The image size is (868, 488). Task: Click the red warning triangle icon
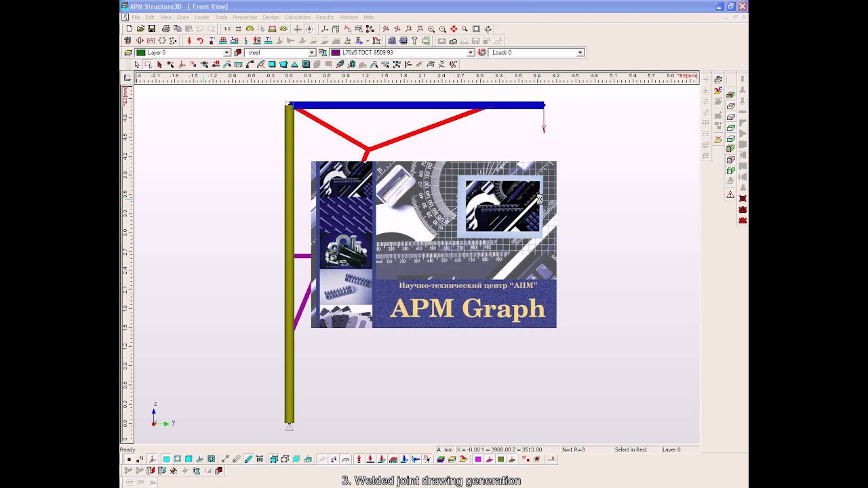730,195
